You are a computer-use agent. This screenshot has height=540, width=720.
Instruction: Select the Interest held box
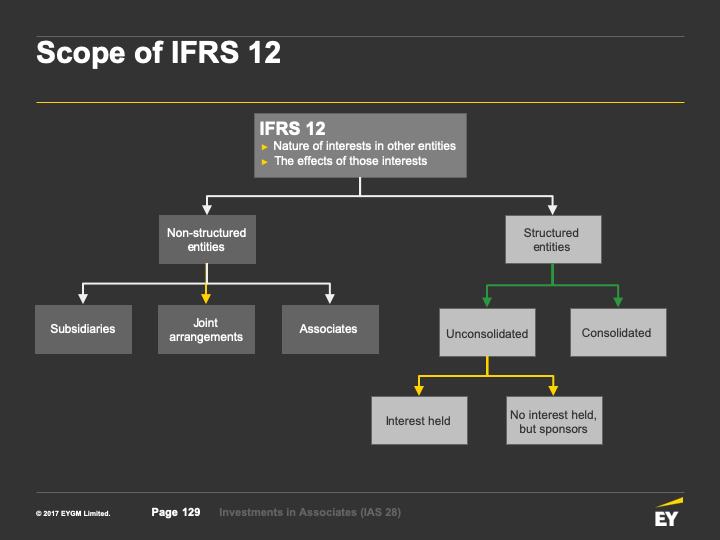(419, 421)
